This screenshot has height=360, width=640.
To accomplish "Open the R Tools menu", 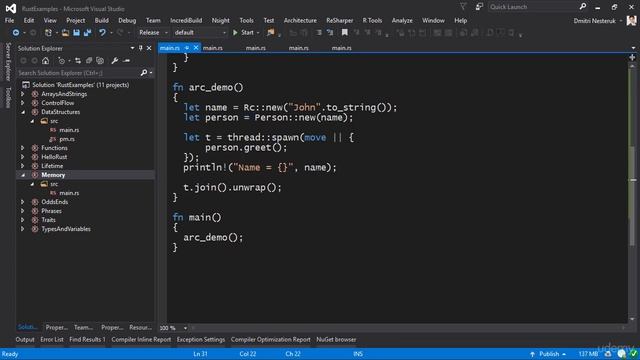I will [x=372, y=20].
